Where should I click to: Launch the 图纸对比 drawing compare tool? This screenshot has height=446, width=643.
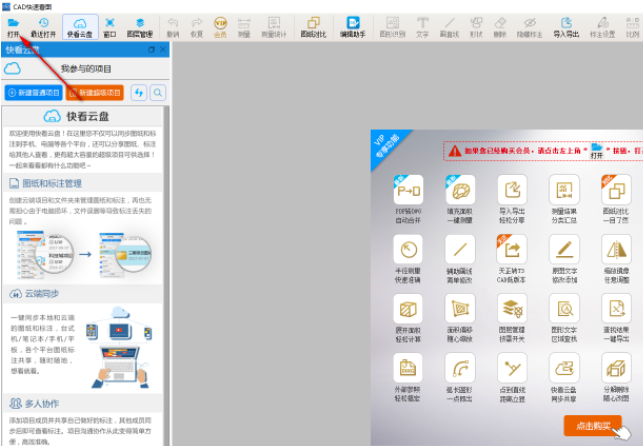tap(313, 26)
